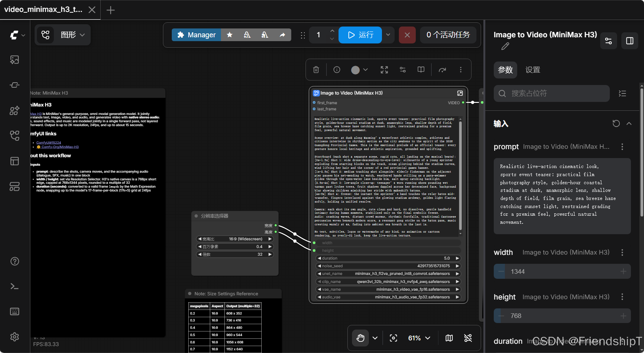Open the settings gear in sidebar
This screenshot has width=644, height=353.
15,337
